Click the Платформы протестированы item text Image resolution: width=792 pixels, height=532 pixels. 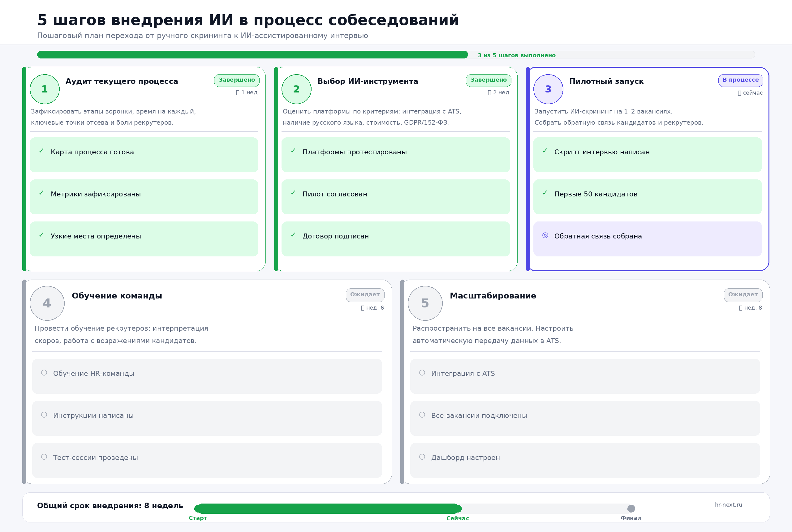[355, 152]
